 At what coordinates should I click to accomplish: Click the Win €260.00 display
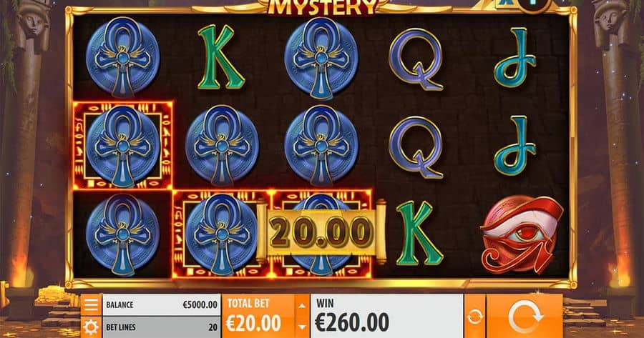coord(387,316)
